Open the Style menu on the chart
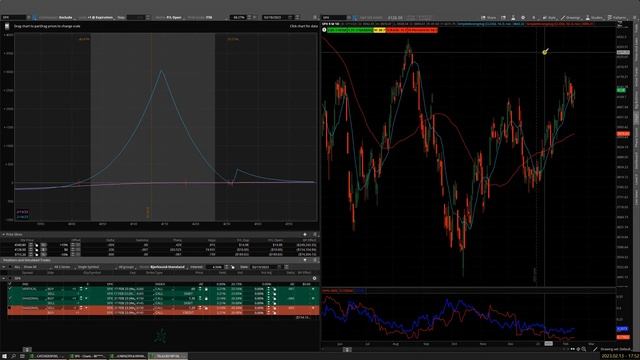This screenshot has height=360, width=640. pos(549,18)
